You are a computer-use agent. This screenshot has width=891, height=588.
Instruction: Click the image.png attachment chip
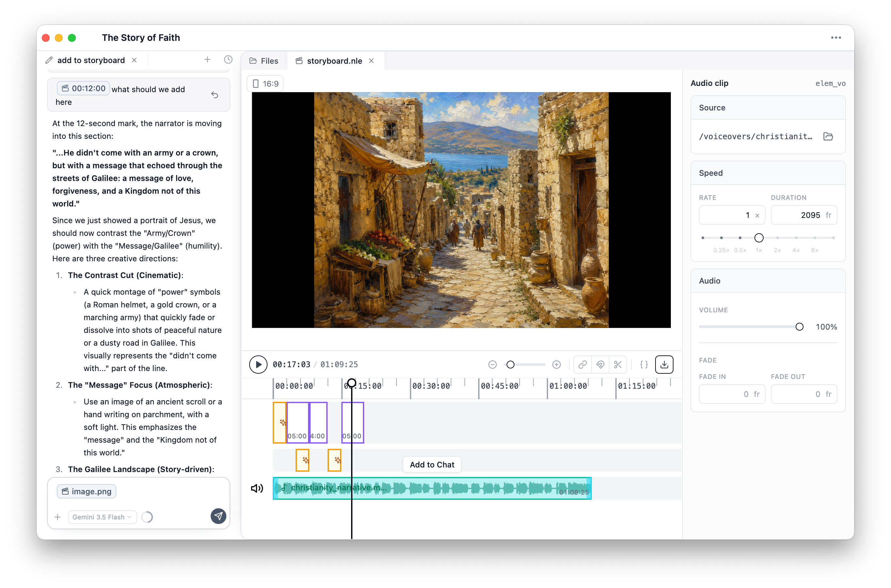[x=86, y=491]
